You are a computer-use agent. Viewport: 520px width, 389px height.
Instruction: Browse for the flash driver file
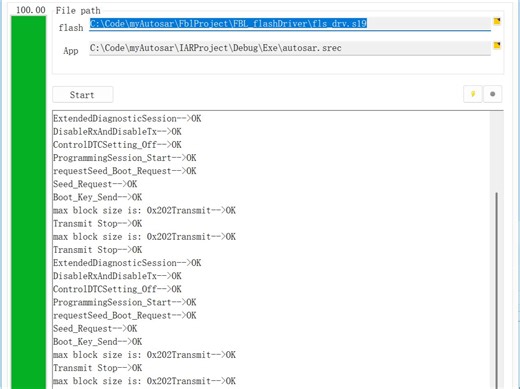click(x=497, y=22)
